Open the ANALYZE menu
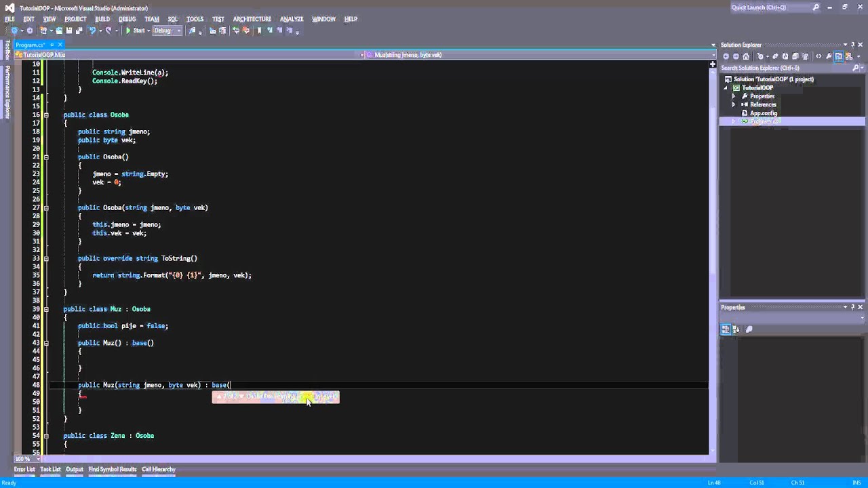 click(292, 19)
